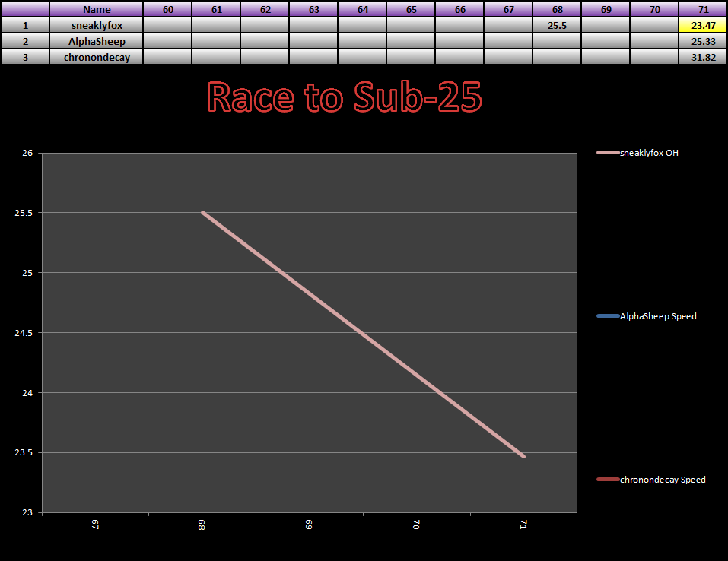Select the 25.33 cell for AlphaSheep
Viewport: 728px width, 561px height.
703,41
